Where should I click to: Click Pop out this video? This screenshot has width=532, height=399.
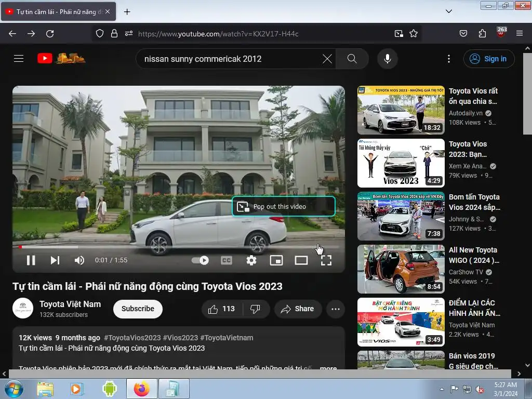click(x=284, y=206)
